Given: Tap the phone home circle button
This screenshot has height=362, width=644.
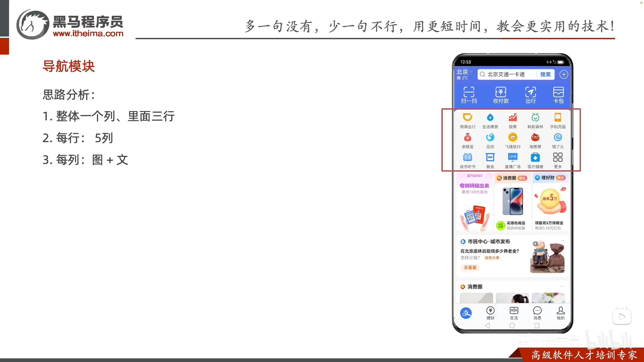Looking at the screenshot, I should click(x=512, y=325).
